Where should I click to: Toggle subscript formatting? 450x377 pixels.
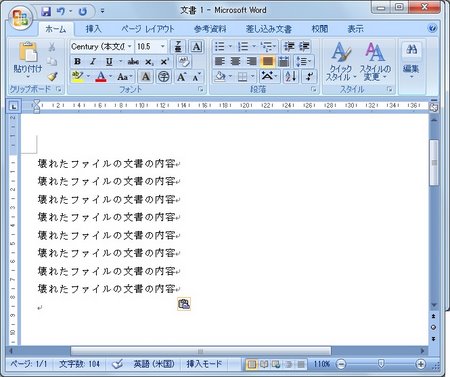click(149, 62)
